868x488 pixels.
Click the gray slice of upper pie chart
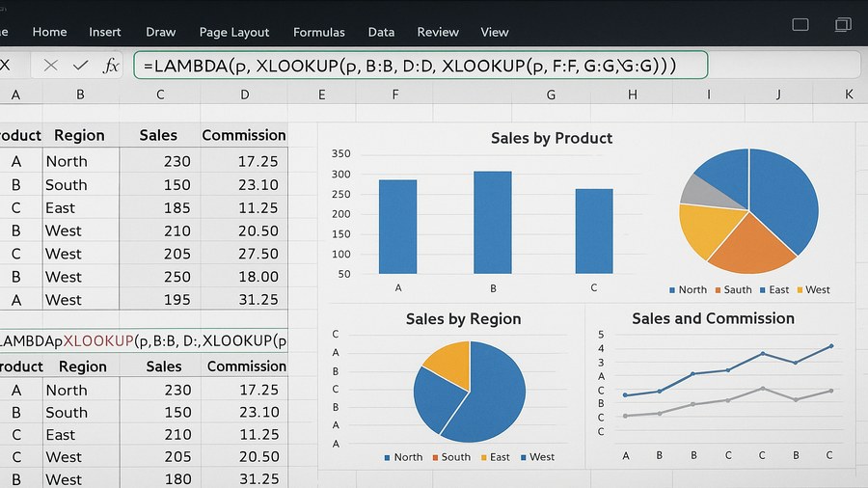pyautogui.click(x=709, y=193)
